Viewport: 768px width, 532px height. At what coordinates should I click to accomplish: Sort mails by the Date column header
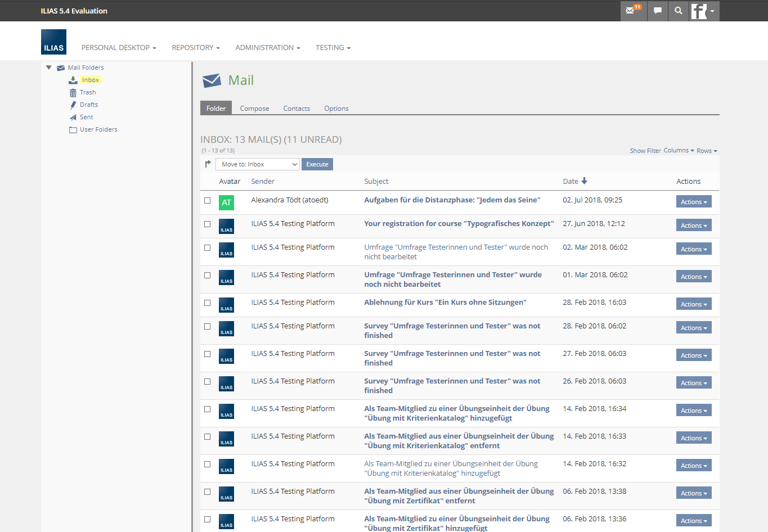pos(571,181)
